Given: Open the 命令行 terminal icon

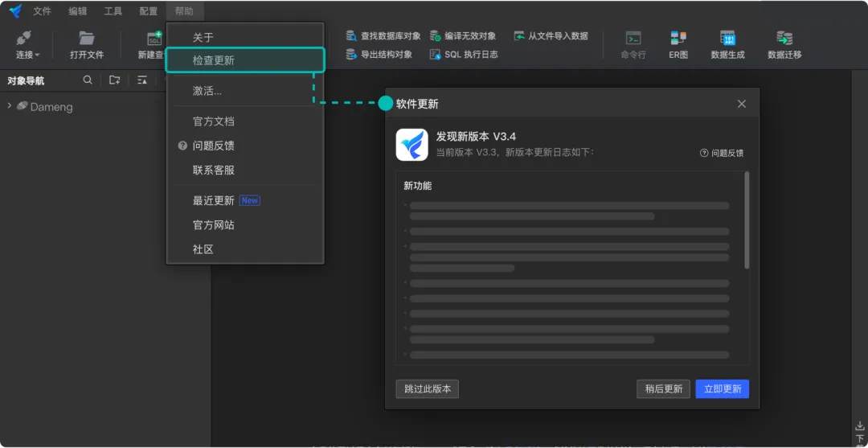Looking at the screenshot, I should tap(633, 38).
